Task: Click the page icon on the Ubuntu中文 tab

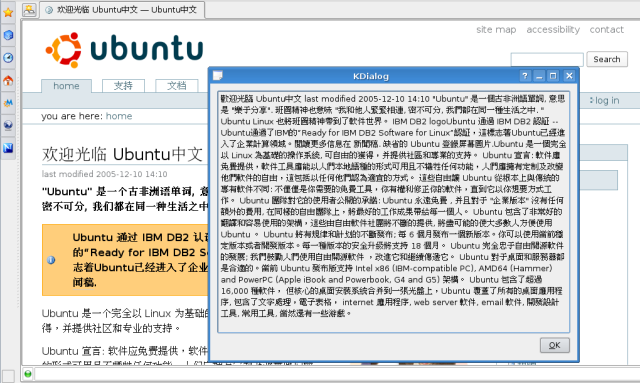Action: tap(49, 10)
